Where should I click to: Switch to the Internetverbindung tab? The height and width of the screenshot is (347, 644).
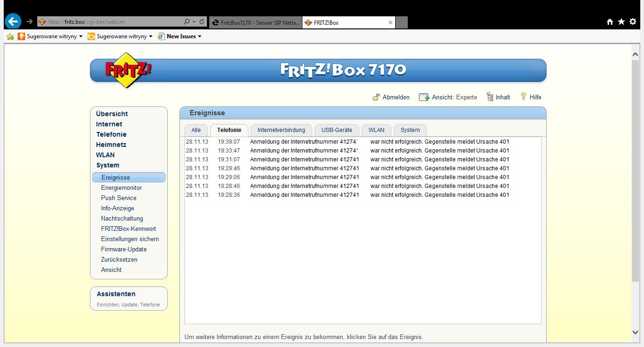pos(281,130)
